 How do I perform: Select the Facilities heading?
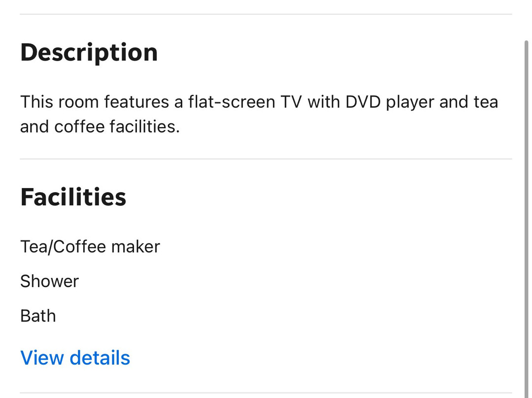point(73,197)
